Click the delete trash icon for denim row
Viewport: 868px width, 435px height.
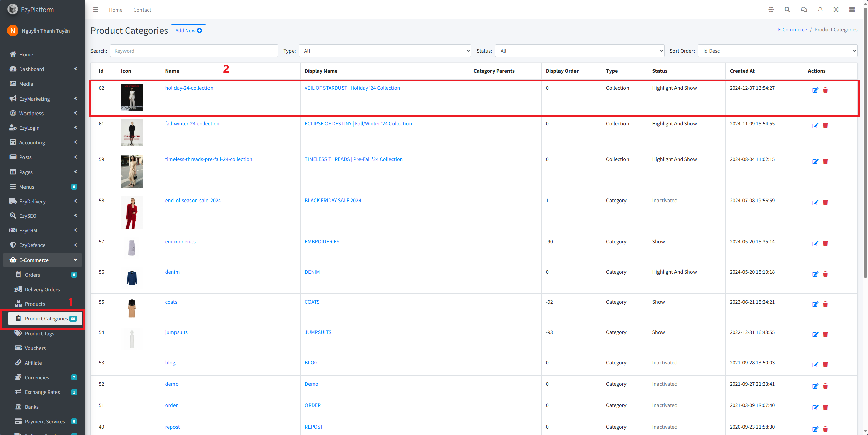(825, 274)
